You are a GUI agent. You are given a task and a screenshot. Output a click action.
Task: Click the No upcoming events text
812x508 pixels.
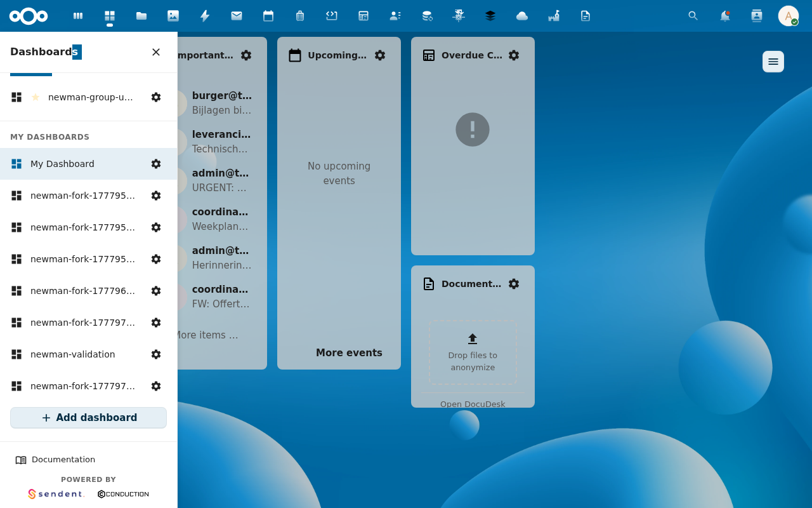click(339, 173)
